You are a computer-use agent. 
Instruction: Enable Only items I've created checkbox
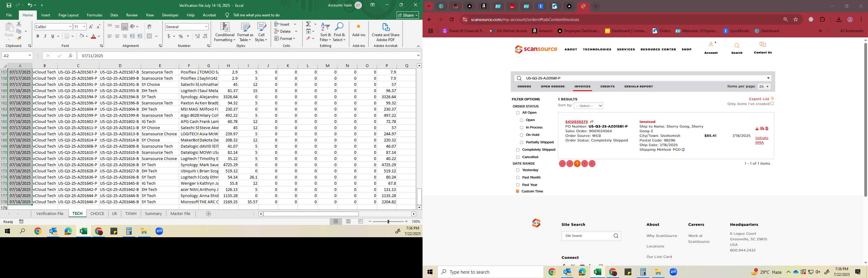click(772, 104)
